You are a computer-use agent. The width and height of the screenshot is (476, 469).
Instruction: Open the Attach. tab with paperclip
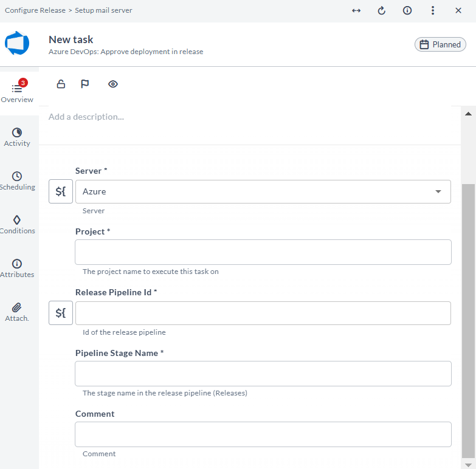pos(17,312)
